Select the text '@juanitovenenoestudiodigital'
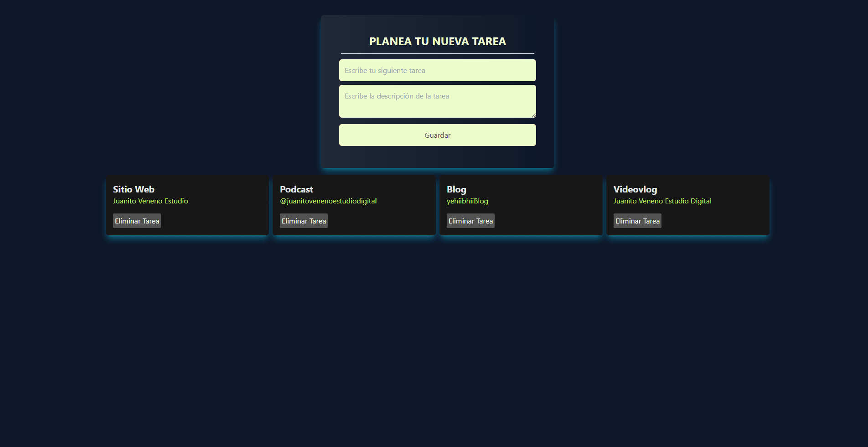868x447 pixels. click(328, 201)
